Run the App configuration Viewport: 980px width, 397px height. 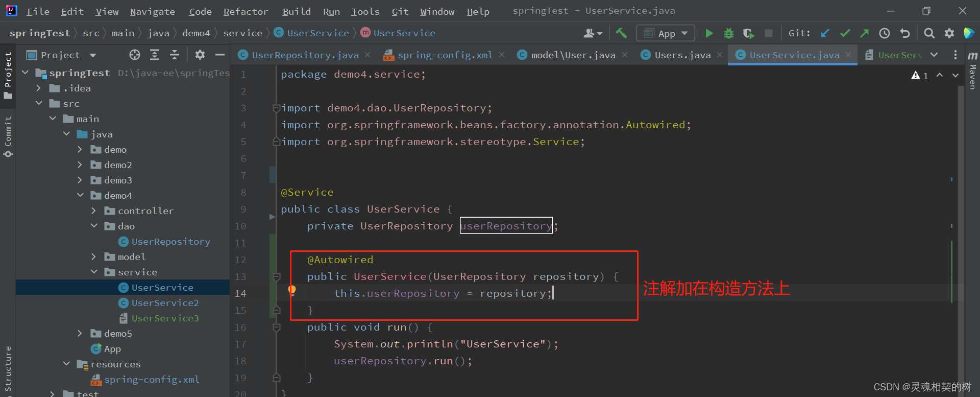709,33
